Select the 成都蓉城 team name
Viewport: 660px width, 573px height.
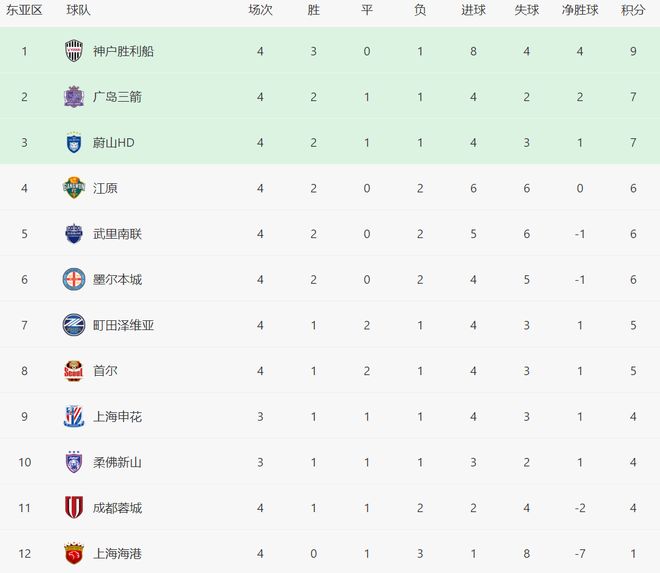pyautogui.click(x=117, y=507)
